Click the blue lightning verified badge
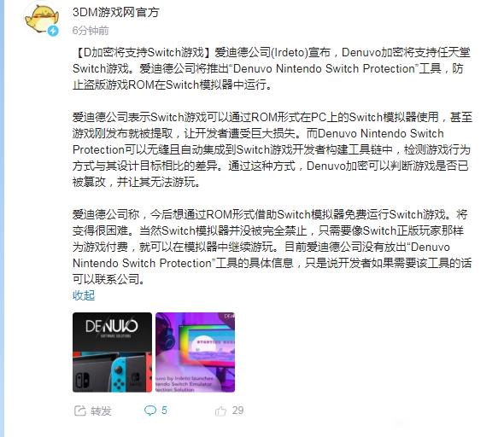504x437 pixels. (53, 31)
